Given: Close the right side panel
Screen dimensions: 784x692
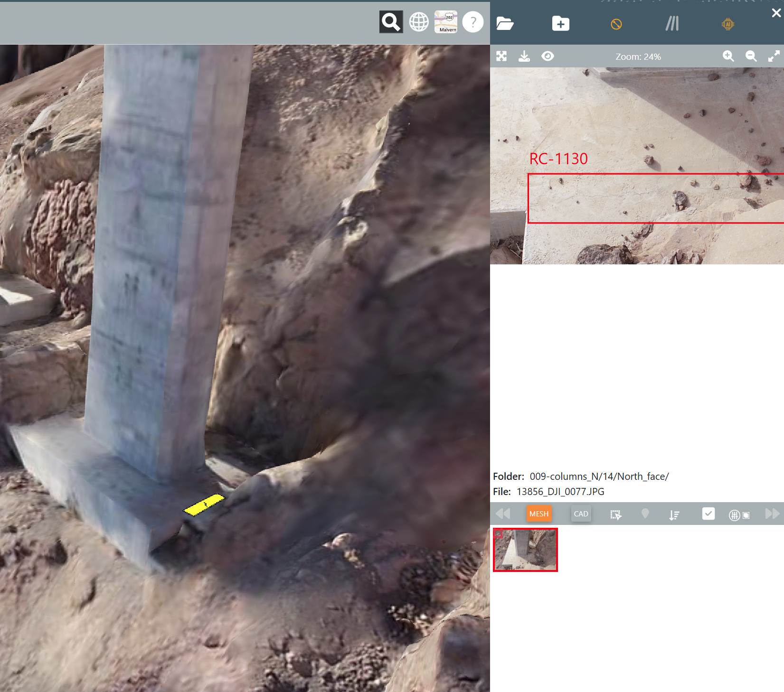Looking at the screenshot, I should (x=776, y=13).
